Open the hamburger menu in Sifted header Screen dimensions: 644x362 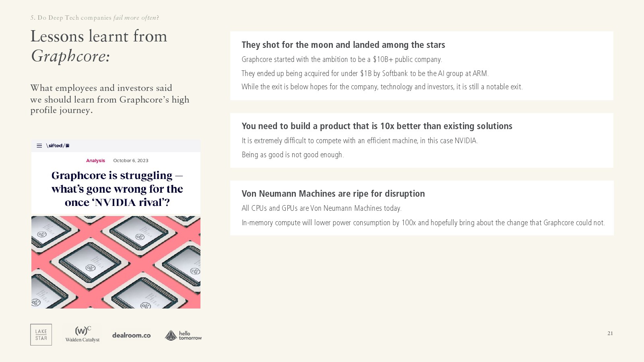pos(39,146)
